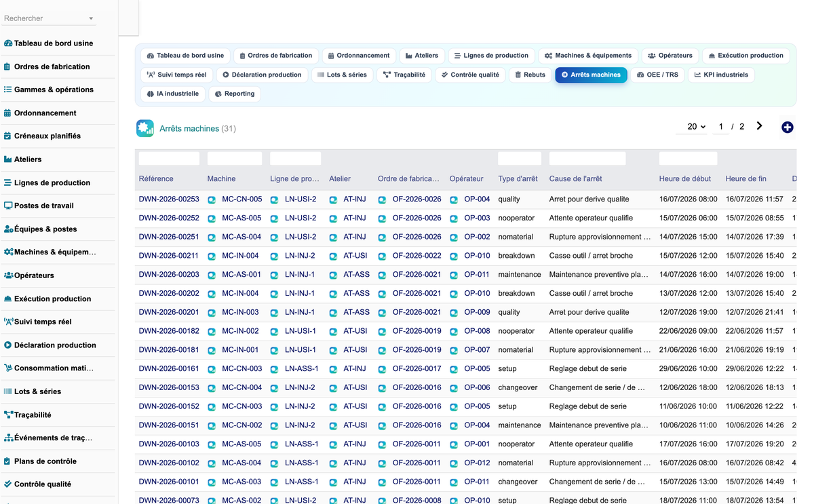Sort by Heure de fin column header

(745, 179)
